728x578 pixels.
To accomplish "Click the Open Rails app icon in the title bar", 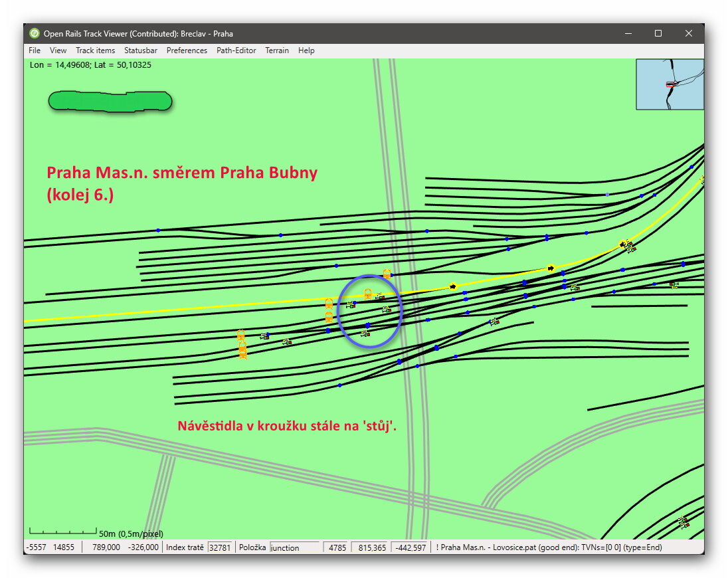I will [35, 33].
